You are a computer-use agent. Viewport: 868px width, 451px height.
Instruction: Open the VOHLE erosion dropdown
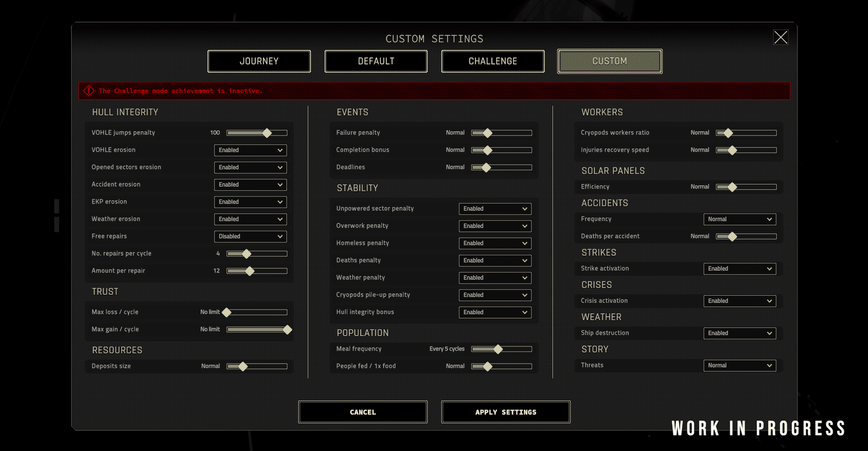[x=251, y=150]
